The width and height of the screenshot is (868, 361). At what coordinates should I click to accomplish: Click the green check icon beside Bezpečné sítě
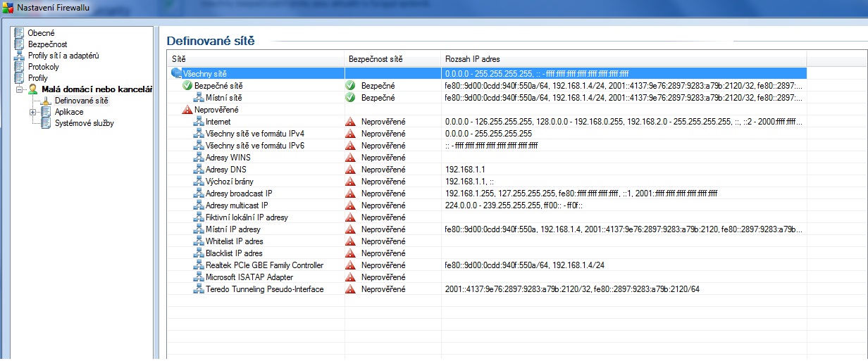(x=187, y=85)
